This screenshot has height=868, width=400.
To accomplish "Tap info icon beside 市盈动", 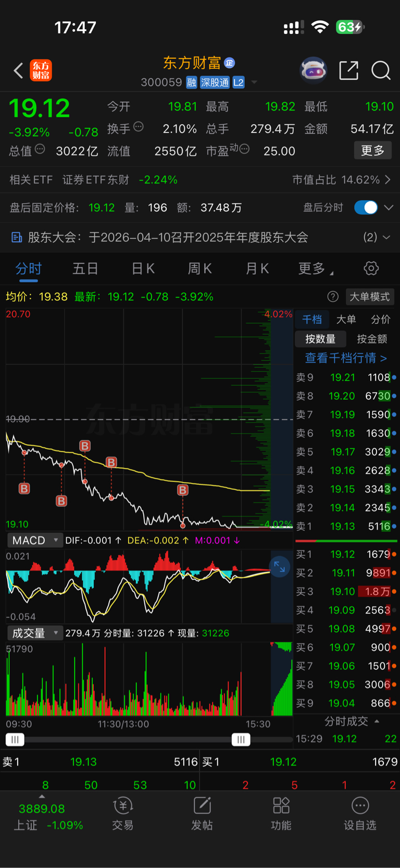I will 244,149.
